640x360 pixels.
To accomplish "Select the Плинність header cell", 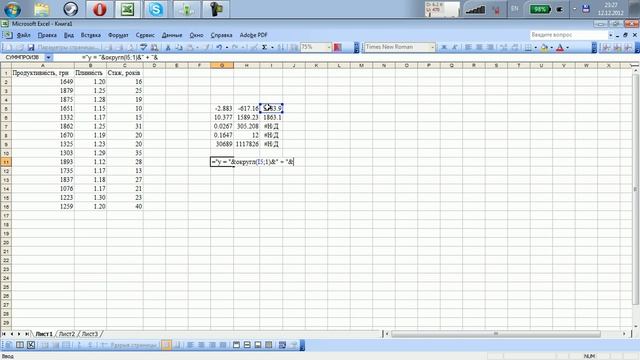I will (x=90, y=73).
